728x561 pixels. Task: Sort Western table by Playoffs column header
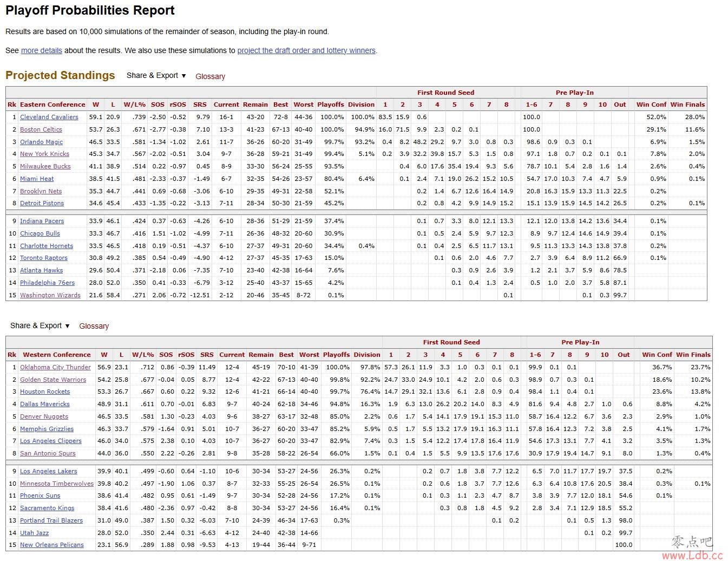(x=336, y=355)
